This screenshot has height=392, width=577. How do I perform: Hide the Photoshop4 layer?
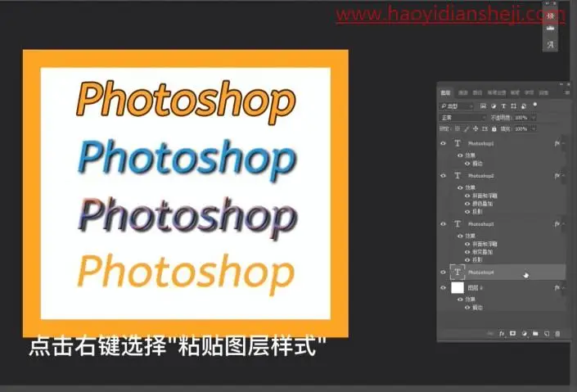click(443, 272)
